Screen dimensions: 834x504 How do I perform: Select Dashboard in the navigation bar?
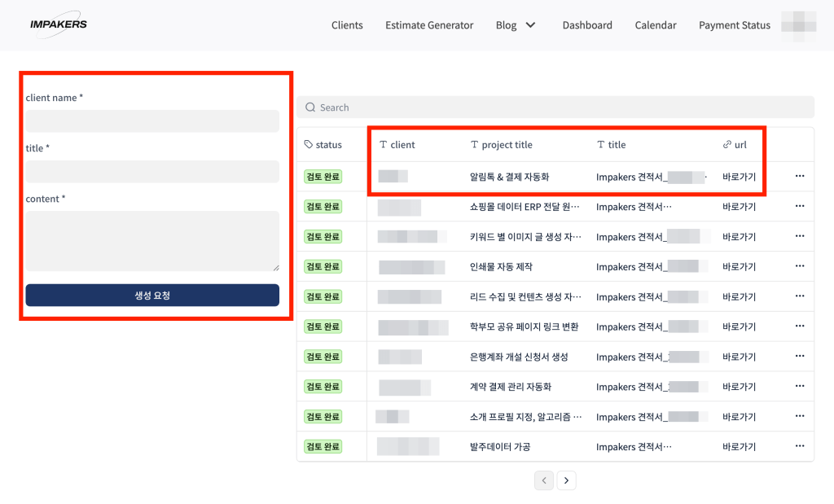[586, 25]
